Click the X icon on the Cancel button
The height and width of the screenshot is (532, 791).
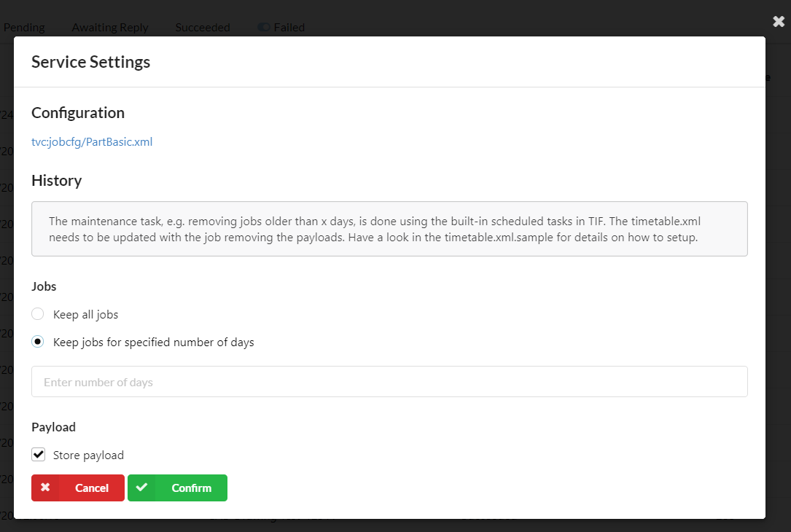click(x=45, y=488)
